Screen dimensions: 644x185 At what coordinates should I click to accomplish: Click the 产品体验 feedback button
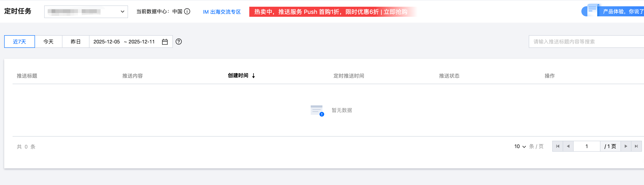622,12
